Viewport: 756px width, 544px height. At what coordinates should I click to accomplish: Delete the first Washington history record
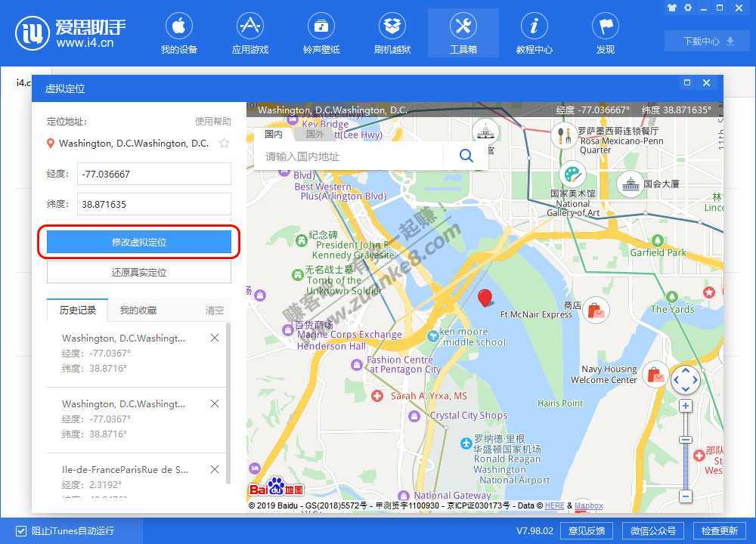click(215, 338)
